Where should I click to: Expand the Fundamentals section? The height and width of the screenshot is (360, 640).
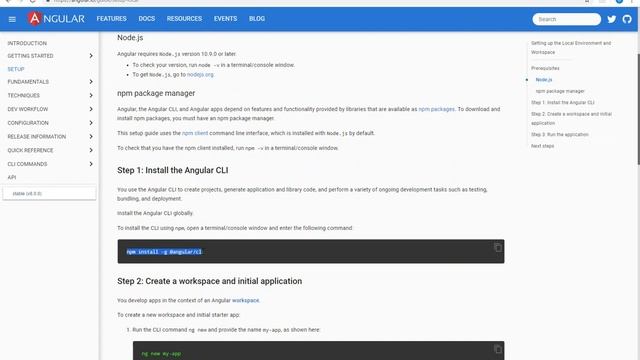pyautogui.click(x=50, y=82)
